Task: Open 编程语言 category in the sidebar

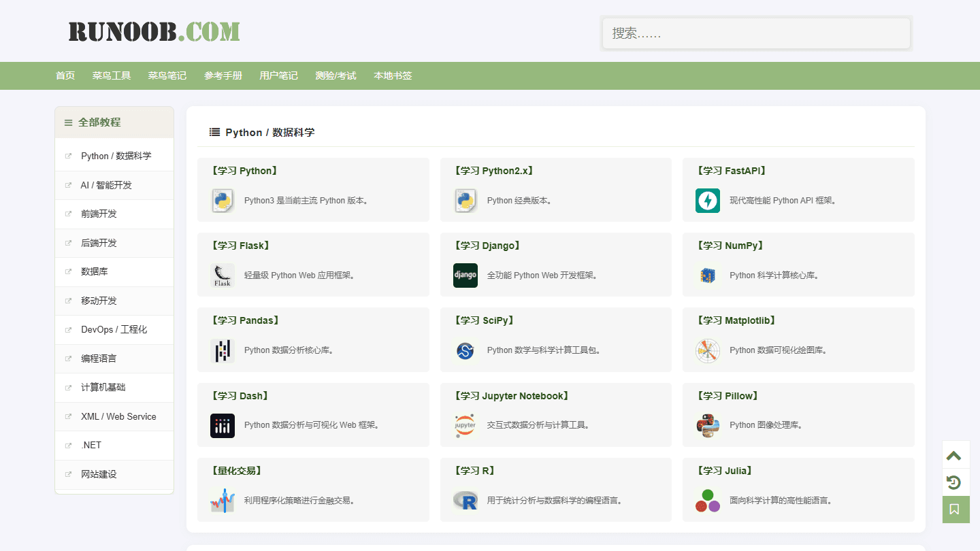Action: coord(99,358)
